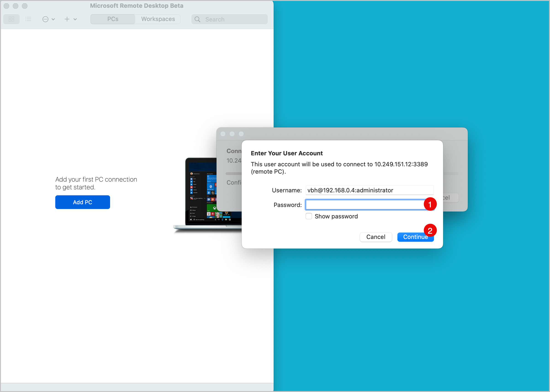550x392 pixels.
Task: Close the Microsoft Remote Desktop Beta window
Action: pyautogui.click(x=7, y=6)
